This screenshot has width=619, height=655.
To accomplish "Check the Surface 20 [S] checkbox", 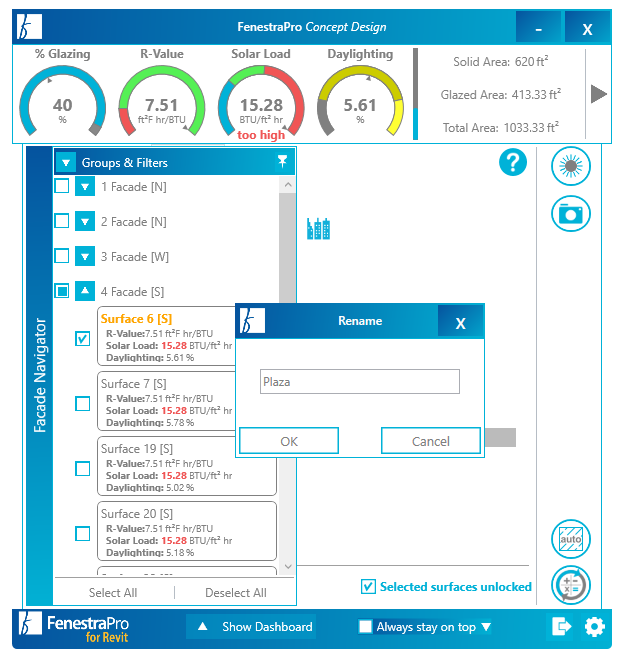I will pyautogui.click(x=82, y=533).
